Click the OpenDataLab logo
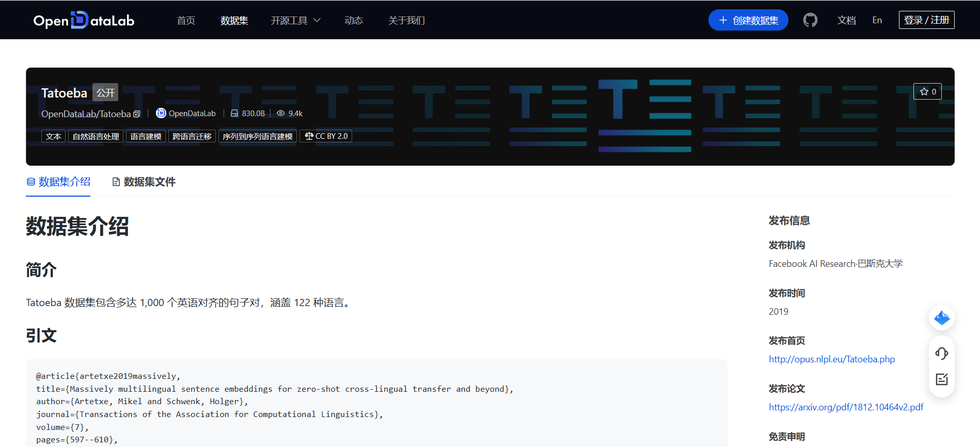 [x=84, y=20]
